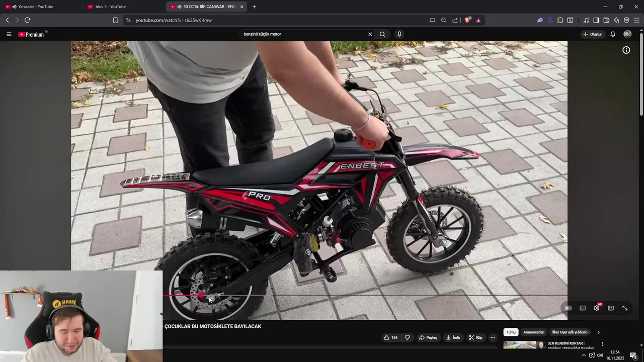
Task: Open the Oluştur create menu
Action: pyautogui.click(x=593, y=34)
